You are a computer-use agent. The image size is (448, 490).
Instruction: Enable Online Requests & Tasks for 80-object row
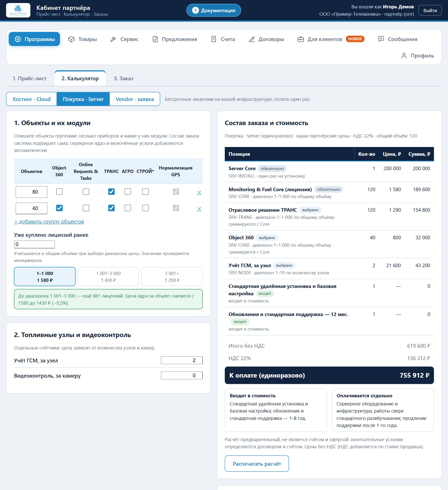[86, 192]
